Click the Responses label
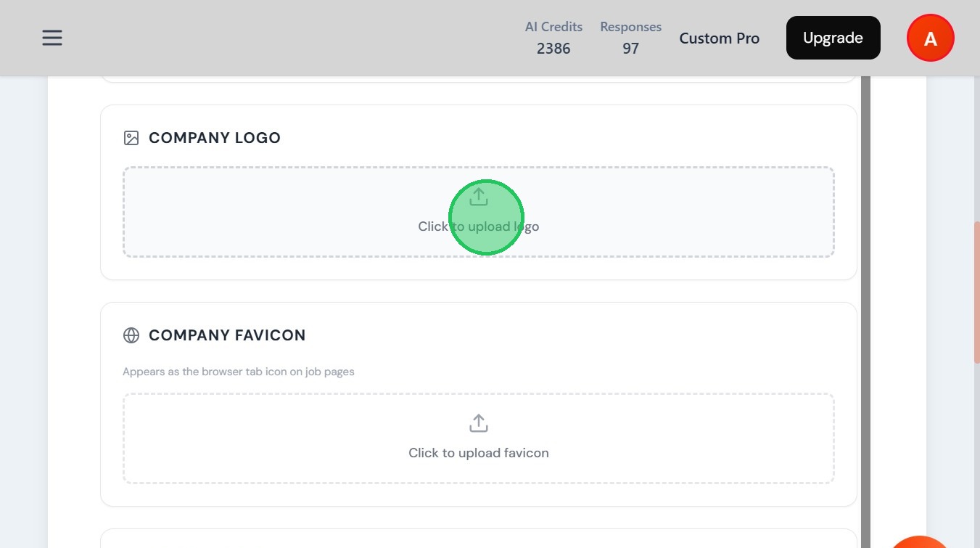The height and width of the screenshot is (548, 980). (630, 27)
